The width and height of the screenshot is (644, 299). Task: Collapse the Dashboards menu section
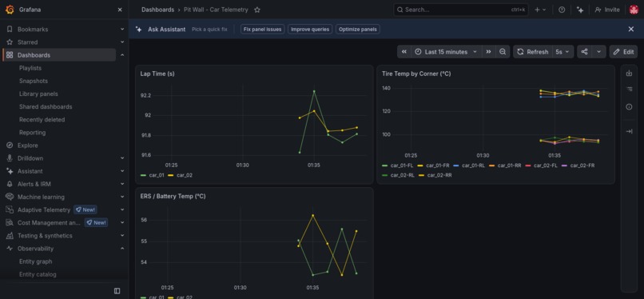pyautogui.click(x=122, y=55)
